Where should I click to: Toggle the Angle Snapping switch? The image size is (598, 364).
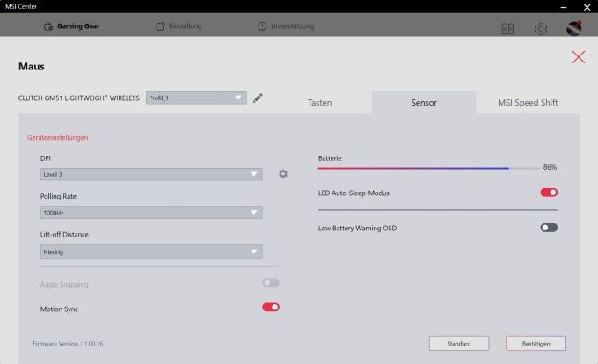click(271, 282)
